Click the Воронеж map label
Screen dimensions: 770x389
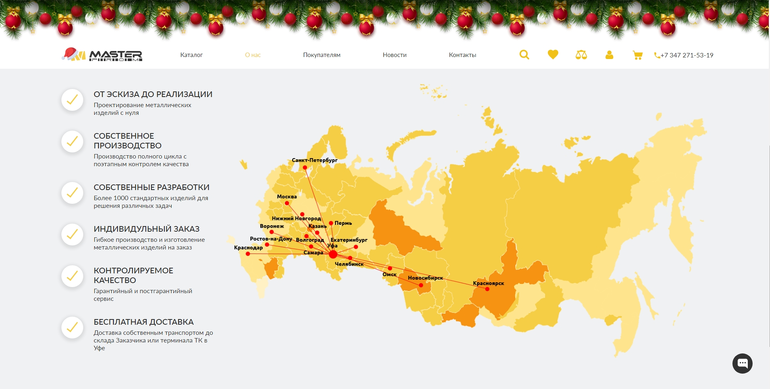(x=272, y=226)
